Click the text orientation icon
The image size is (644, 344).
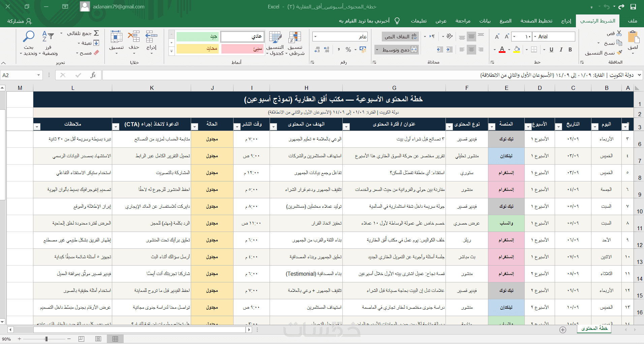[449, 36]
